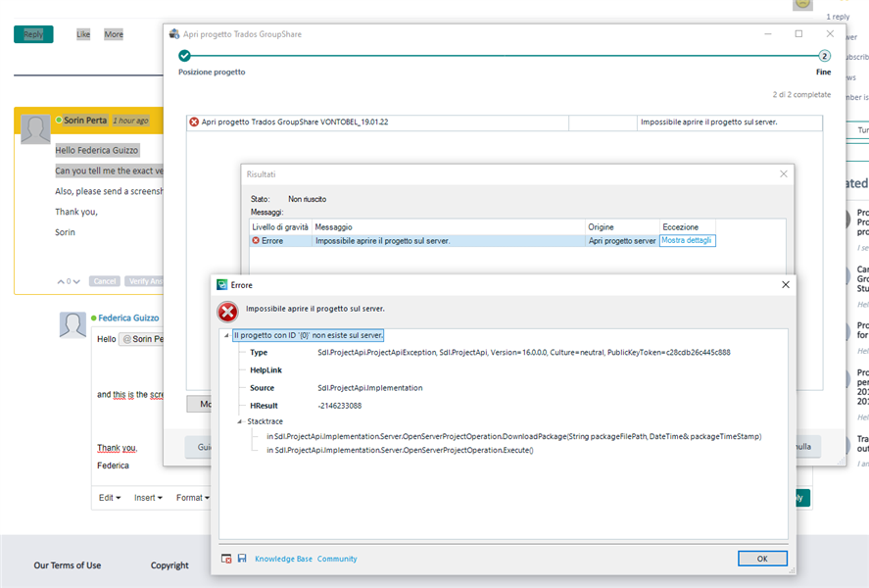869x588 pixels.
Task: Click the Livello di gravità column header
Action: click(280, 227)
